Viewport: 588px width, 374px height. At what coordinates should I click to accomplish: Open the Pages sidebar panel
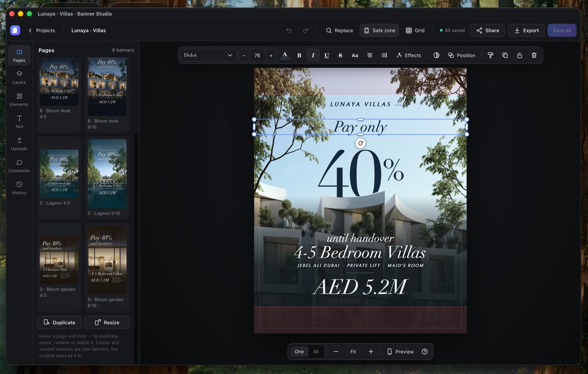coord(19,55)
